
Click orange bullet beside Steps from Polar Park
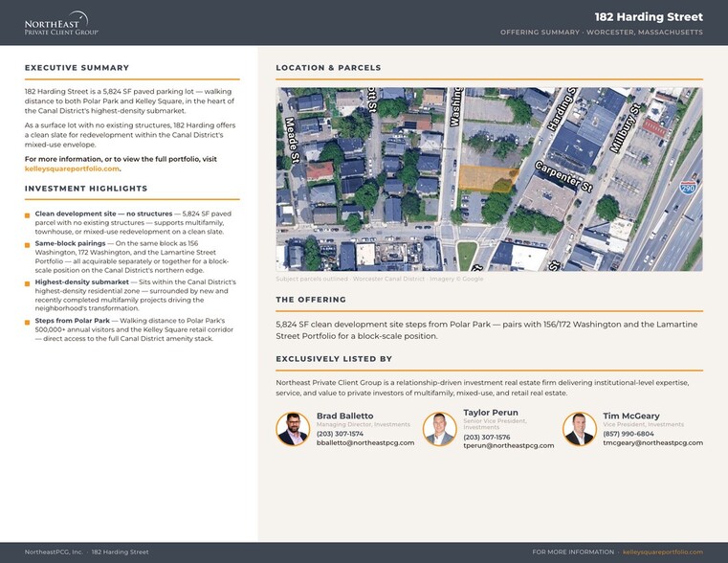point(28,322)
